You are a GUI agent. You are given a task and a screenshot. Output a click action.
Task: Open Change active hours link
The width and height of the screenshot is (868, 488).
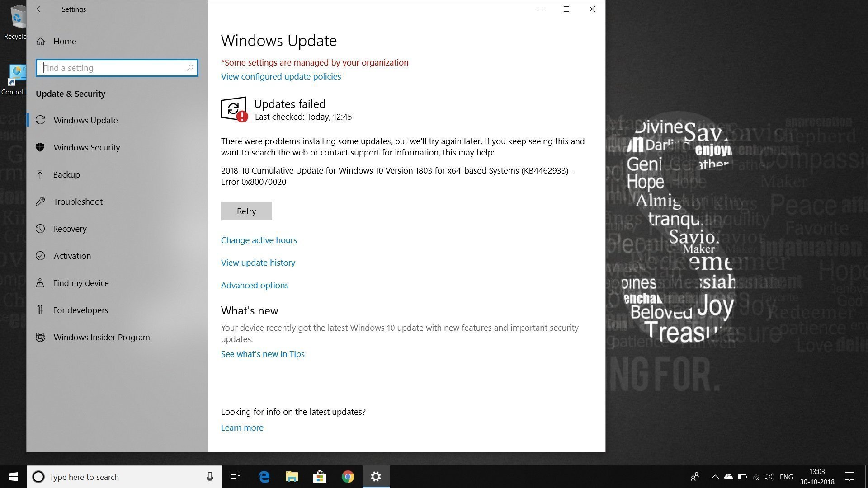coord(259,240)
